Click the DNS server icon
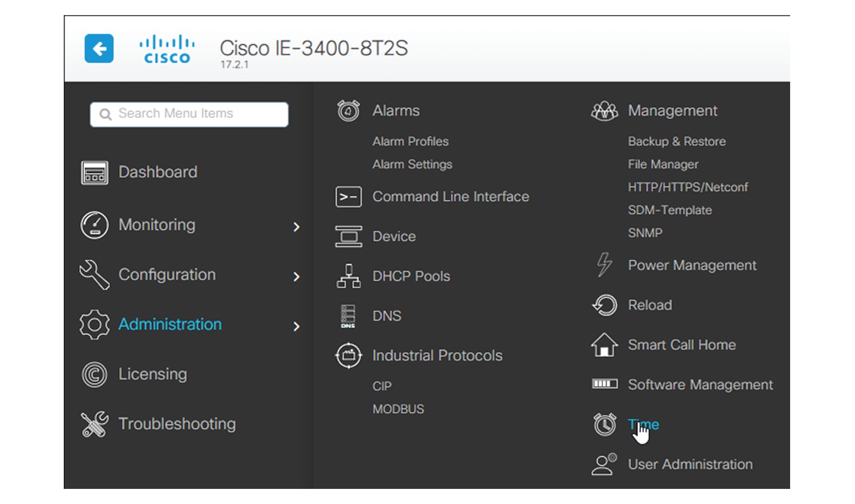Image resolution: width=855 pixels, height=504 pixels. click(x=348, y=315)
